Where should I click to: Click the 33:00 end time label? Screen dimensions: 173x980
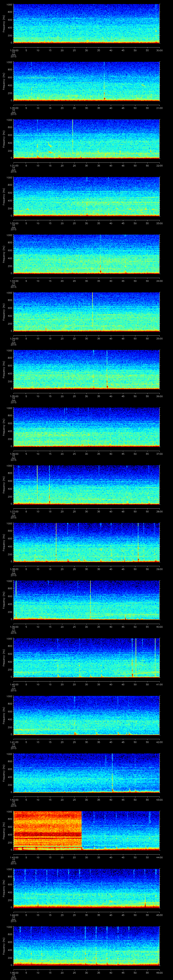coord(160,223)
